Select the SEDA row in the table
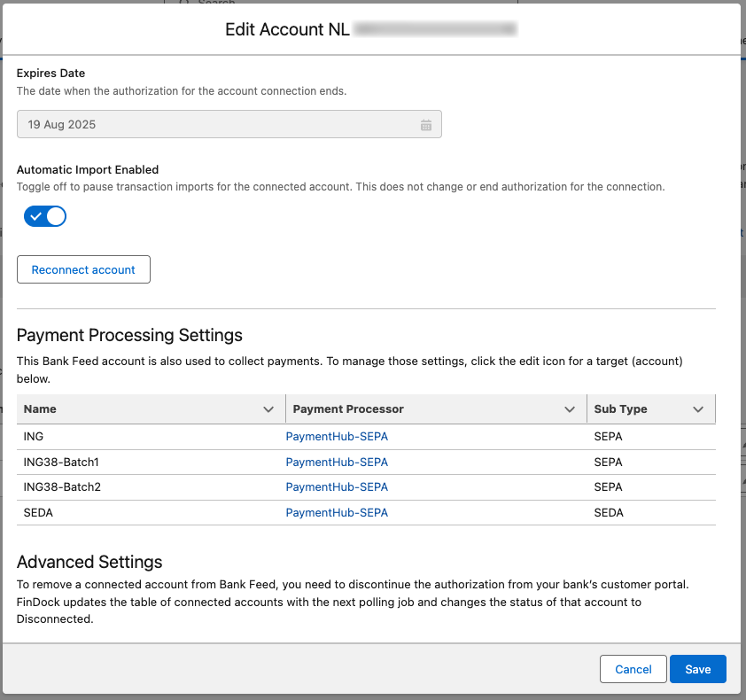 [133, 512]
